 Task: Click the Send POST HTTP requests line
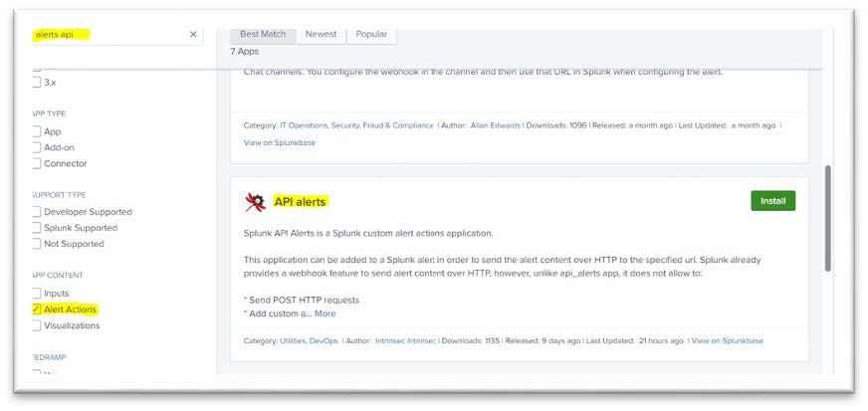302,300
